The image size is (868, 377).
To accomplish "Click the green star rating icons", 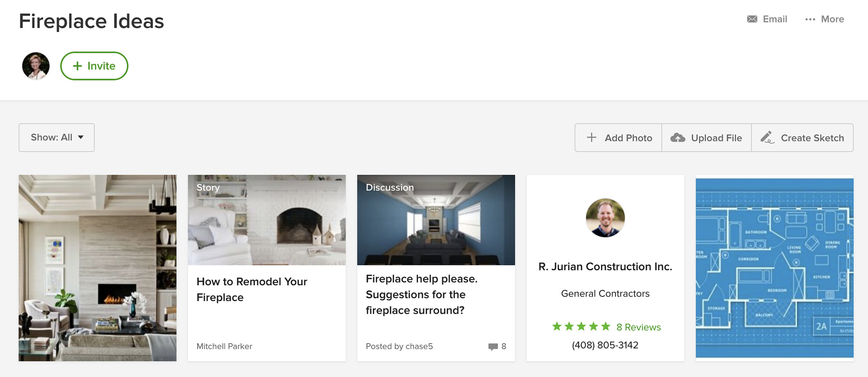I will pyautogui.click(x=581, y=327).
